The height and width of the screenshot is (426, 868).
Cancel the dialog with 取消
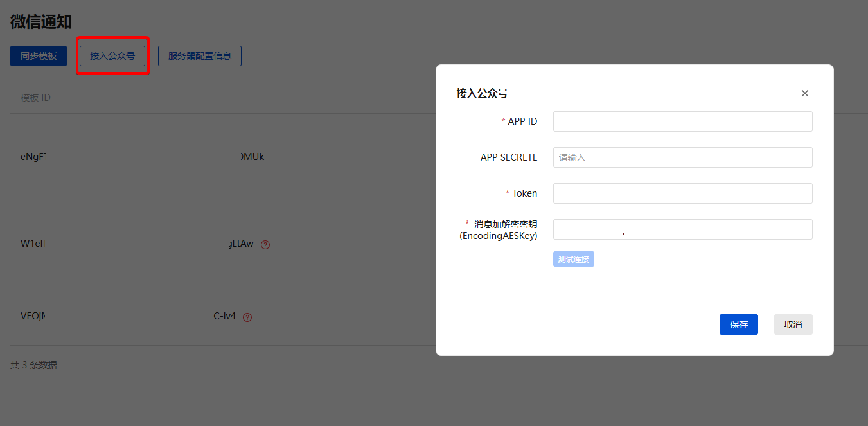[793, 324]
